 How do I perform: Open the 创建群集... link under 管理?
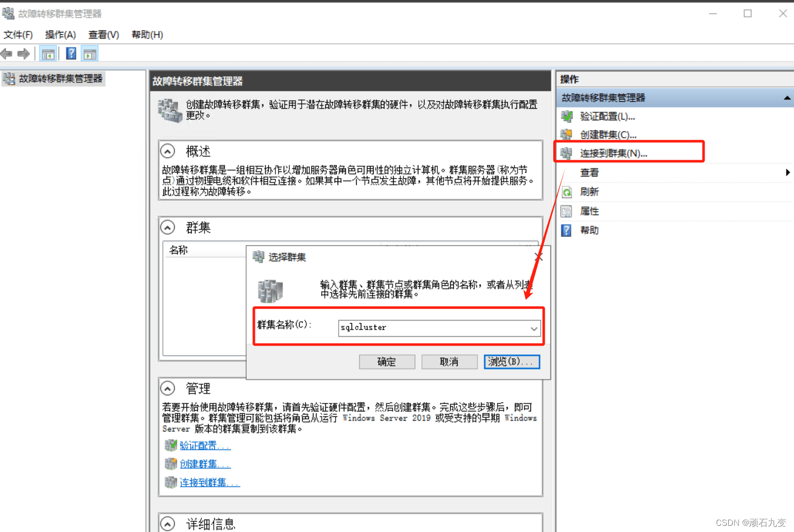click(x=205, y=464)
